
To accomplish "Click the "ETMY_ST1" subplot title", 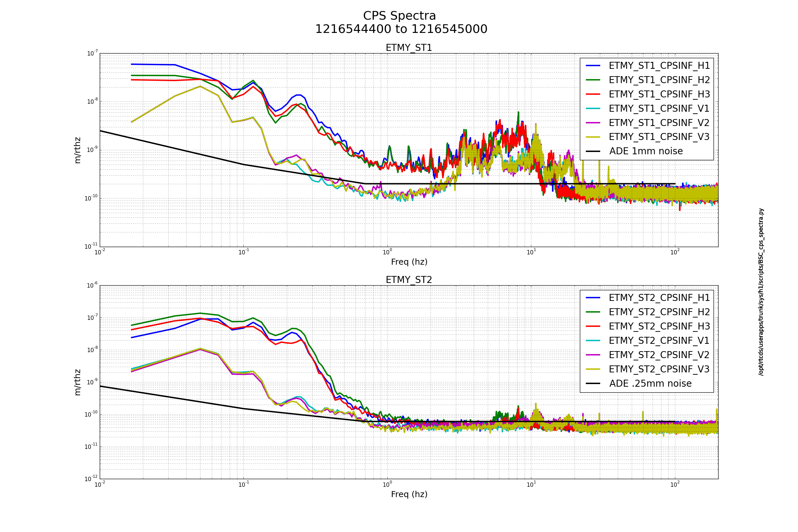I will pyautogui.click(x=409, y=48).
